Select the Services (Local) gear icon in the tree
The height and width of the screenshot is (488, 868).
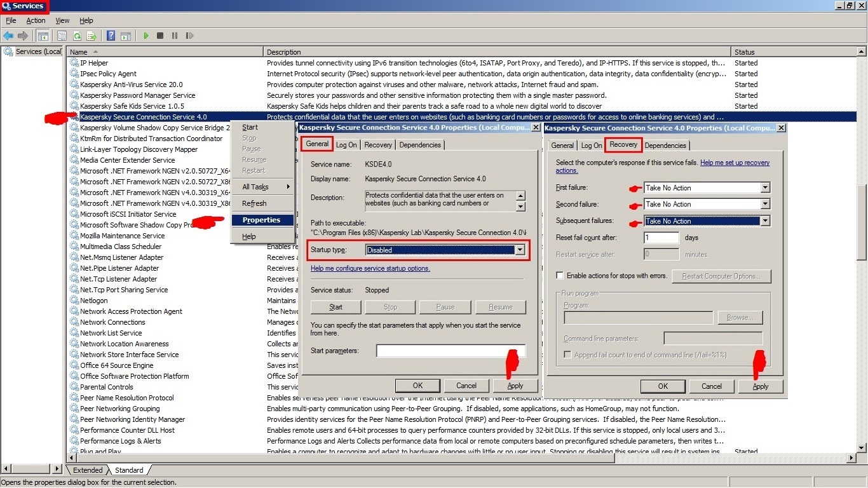click(x=9, y=51)
